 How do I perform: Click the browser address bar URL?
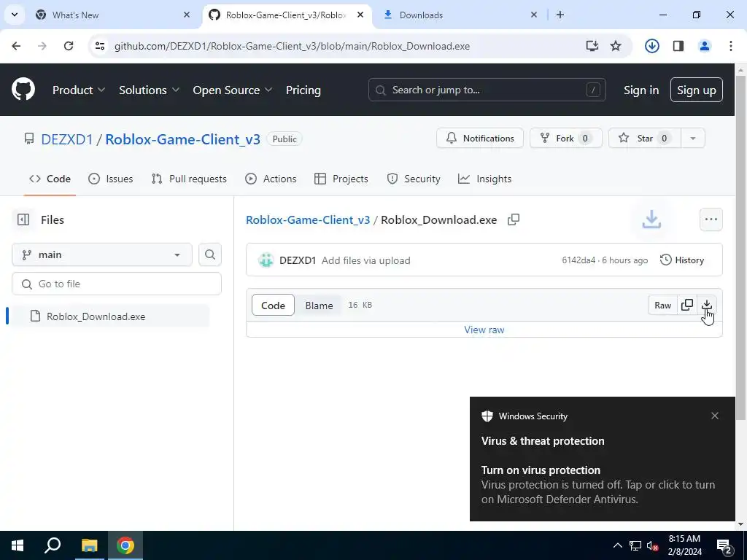point(292,46)
